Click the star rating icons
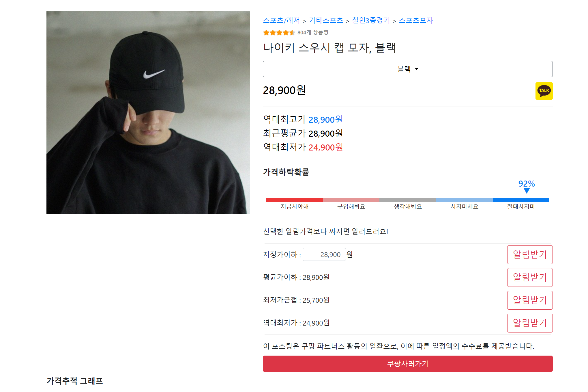The image size is (588, 392). pos(279,33)
